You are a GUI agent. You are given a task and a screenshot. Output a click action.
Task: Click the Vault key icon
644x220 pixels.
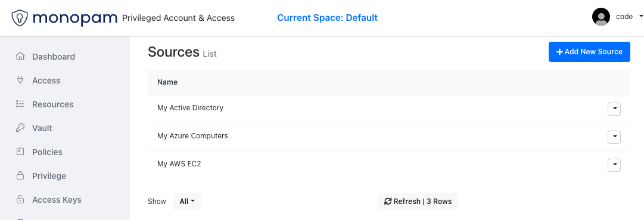coord(20,128)
